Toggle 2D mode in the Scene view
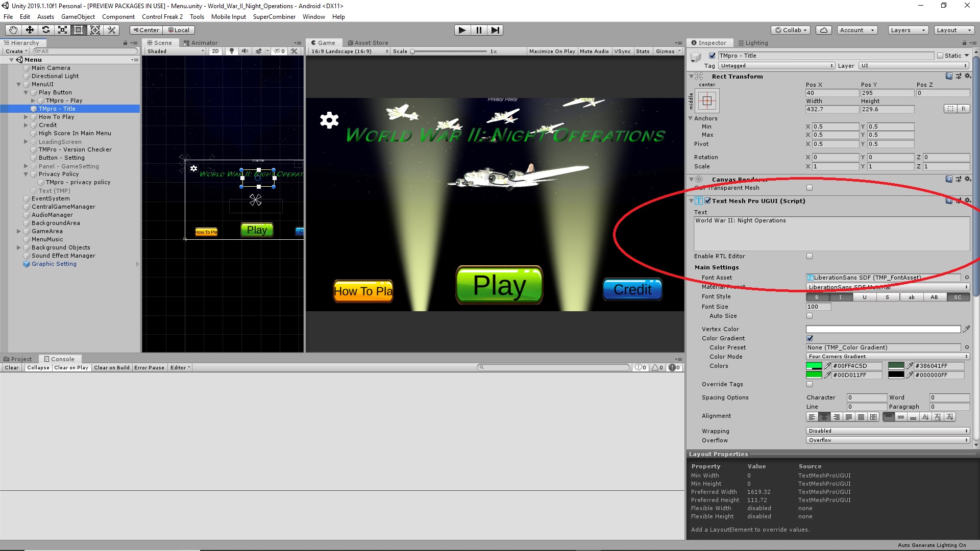The height and width of the screenshot is (551, 980). coord(215,51)
